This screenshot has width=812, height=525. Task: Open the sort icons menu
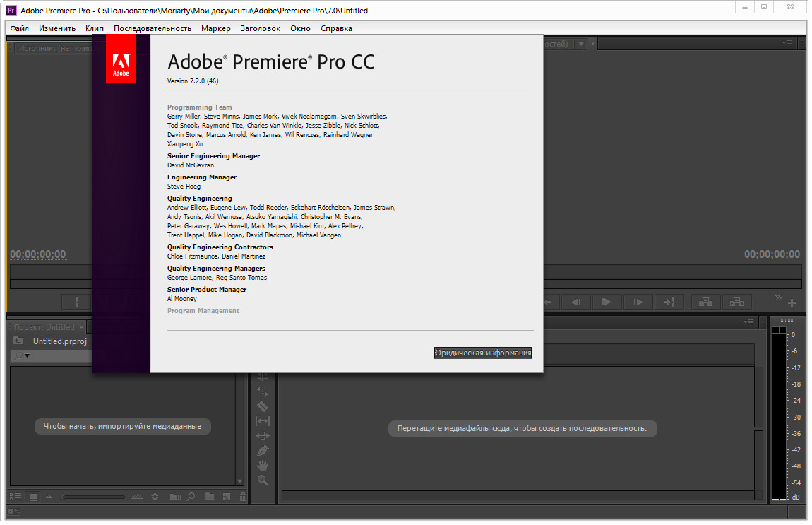tap(155, 497)
